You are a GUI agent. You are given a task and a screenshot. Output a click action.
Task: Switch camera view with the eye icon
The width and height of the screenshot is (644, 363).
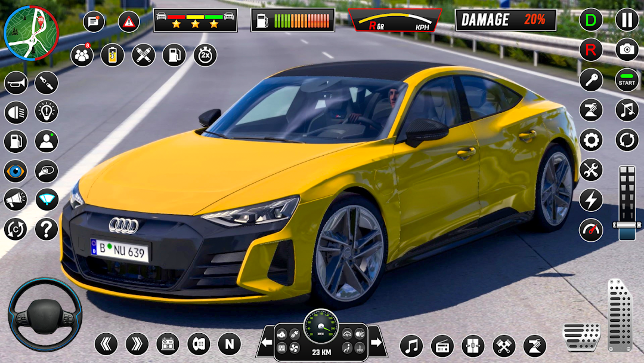point(16,171)
